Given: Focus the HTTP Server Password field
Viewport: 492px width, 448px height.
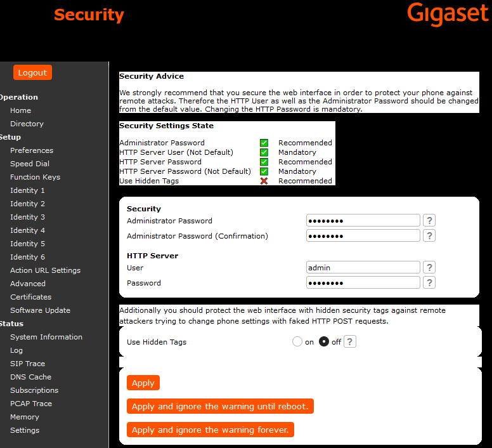Looking at the screenshot, I should [363, 283].
